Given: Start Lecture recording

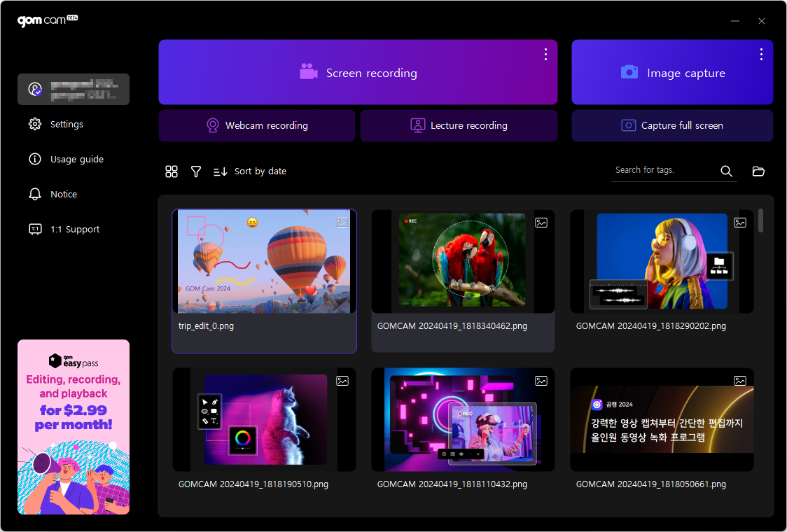Looking at the screenshot, I should point(459,126).
